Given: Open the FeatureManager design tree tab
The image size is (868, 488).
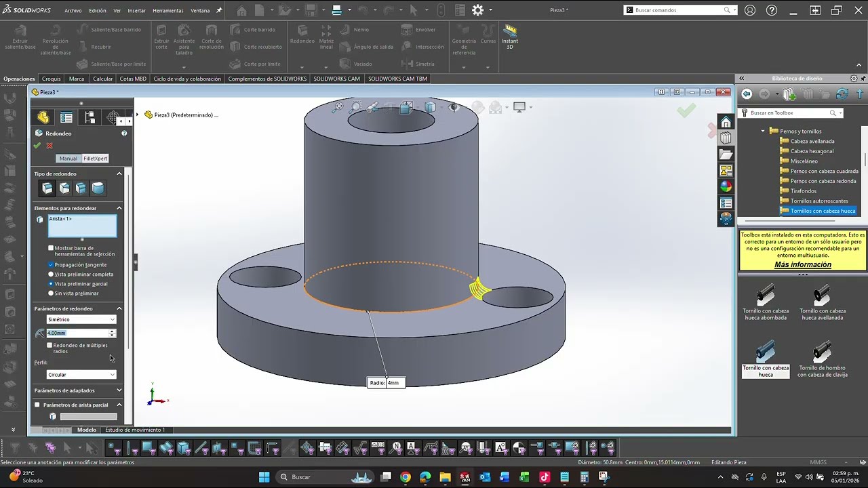Looking at the screenshot, I should (x=43, y=117).
